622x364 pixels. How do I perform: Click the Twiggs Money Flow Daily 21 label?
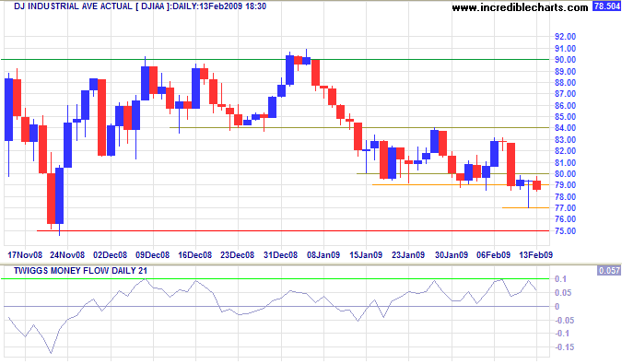[x=80, y=271]
